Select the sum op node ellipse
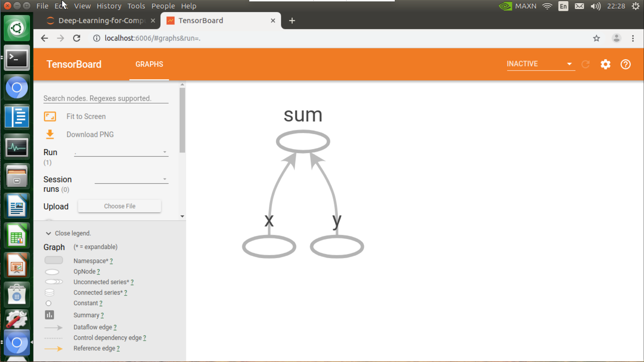This screenshot has height=362, width=644. pos(303,141)
